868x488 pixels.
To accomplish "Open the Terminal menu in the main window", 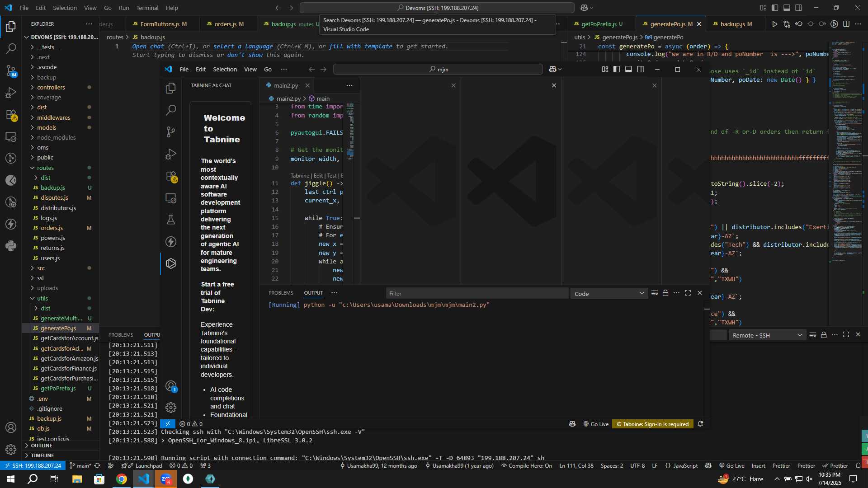I will [x=147, y=8].
